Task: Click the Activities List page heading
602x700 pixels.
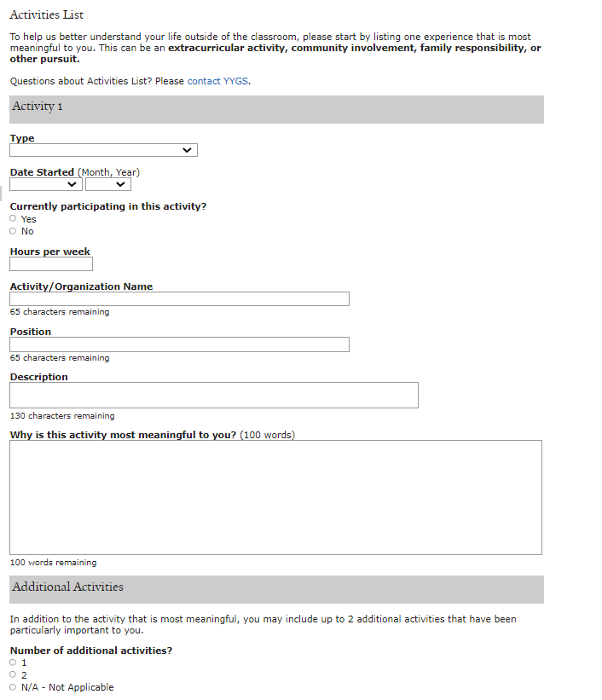Action: pyautogui.click(x=47, y=15)
